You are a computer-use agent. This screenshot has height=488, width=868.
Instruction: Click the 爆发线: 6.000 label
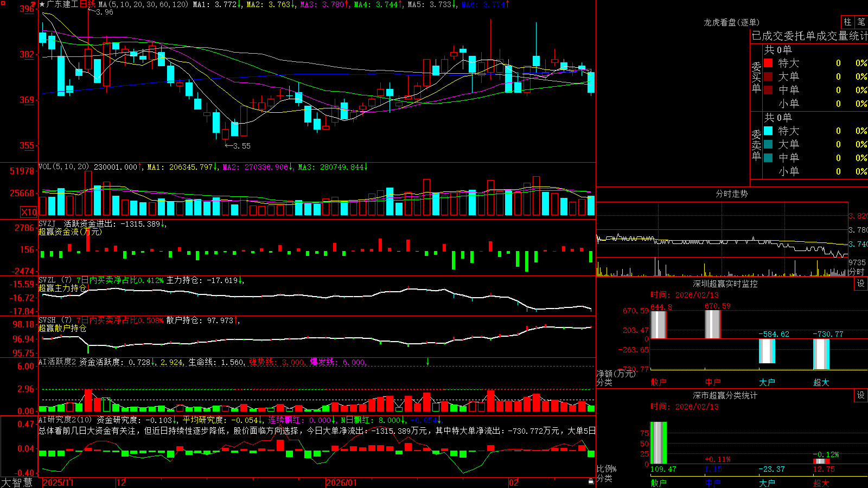point(338,362)
